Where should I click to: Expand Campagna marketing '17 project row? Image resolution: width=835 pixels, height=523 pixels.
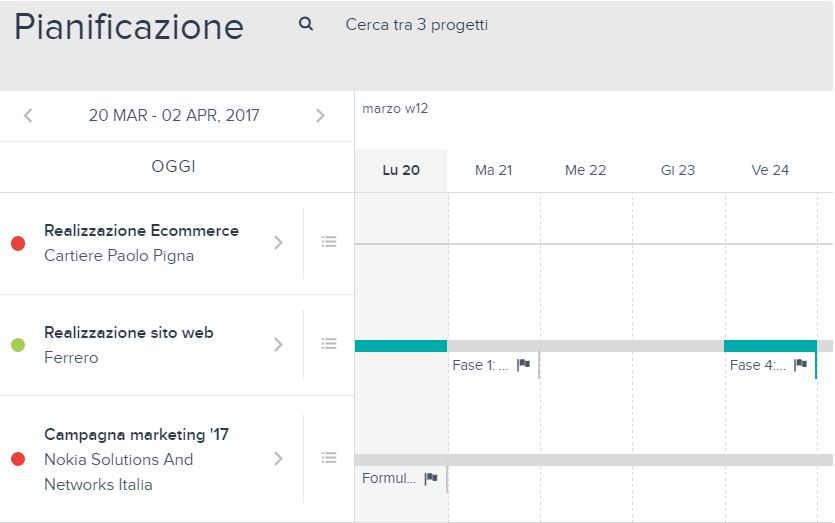click(279, 459)
